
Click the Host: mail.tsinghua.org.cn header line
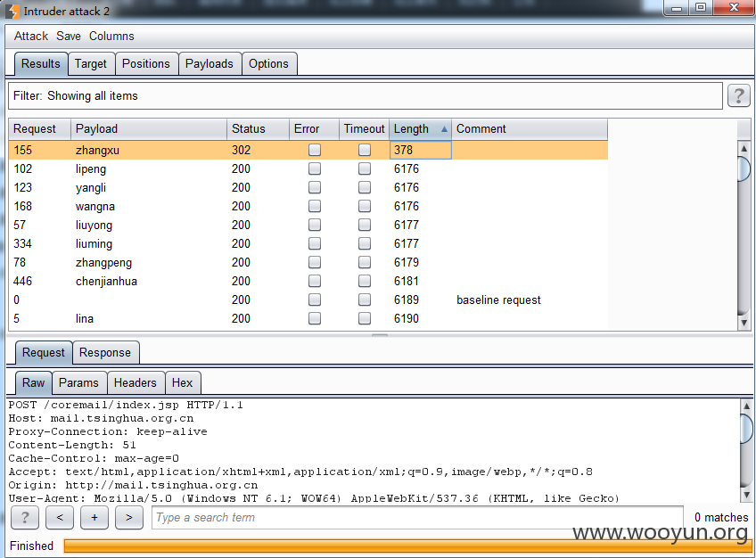pyautogui.click(x=102, y=418)
